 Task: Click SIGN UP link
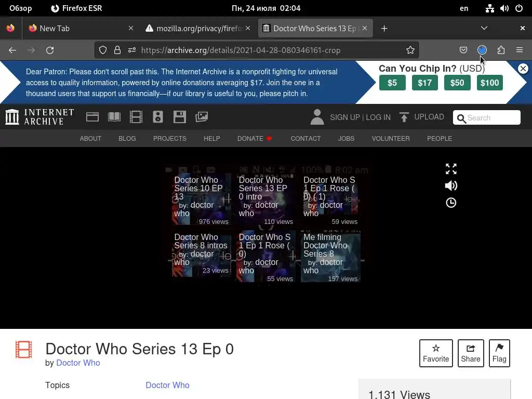coord(345,117)
